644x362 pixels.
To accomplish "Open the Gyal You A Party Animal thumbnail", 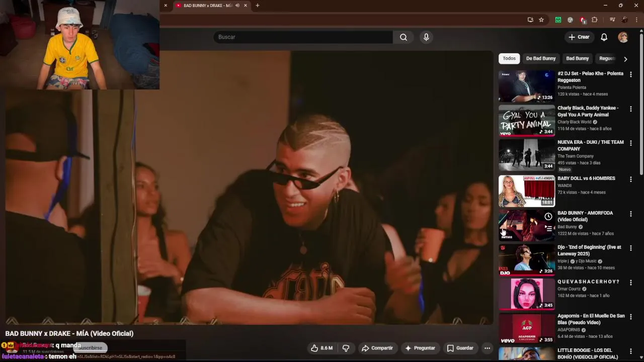I will point(527,120).
